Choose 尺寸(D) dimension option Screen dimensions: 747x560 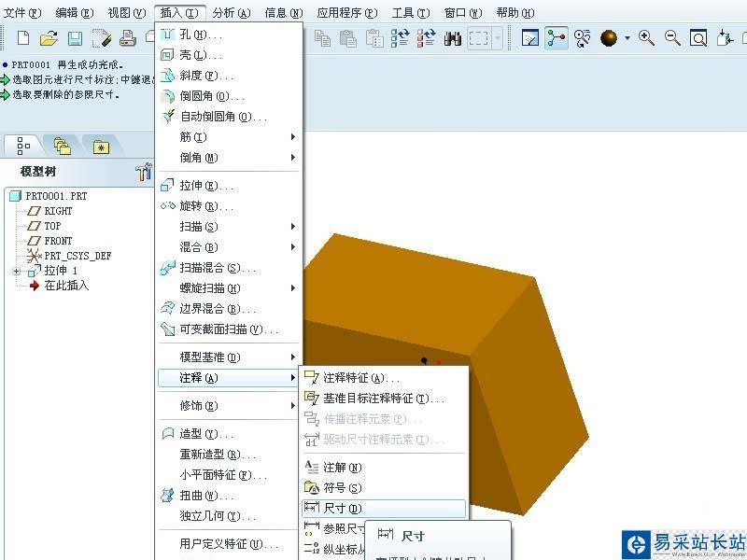point(384,508)
